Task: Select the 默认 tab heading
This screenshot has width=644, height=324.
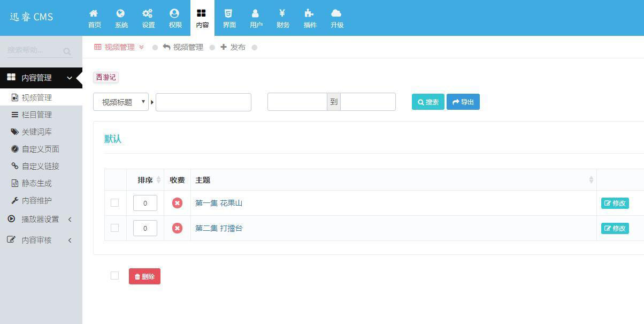Action: click(x=113, y=139)
